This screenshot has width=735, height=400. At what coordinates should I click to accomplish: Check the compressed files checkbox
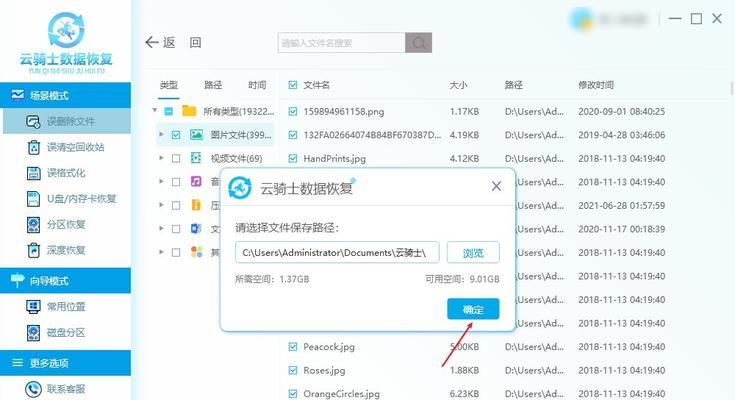coord(176,205)
